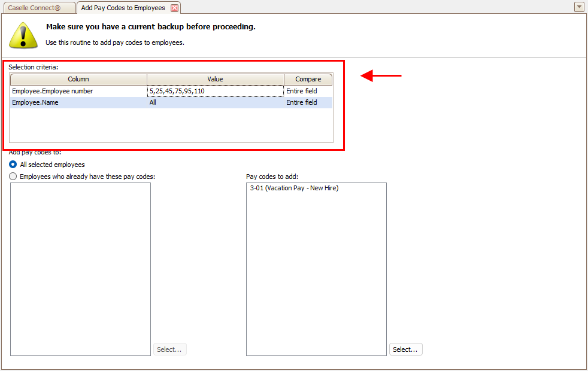This screenshot has width=588, height=371.
Task: Click the empty existing pay codes list box
Action: 80,269
